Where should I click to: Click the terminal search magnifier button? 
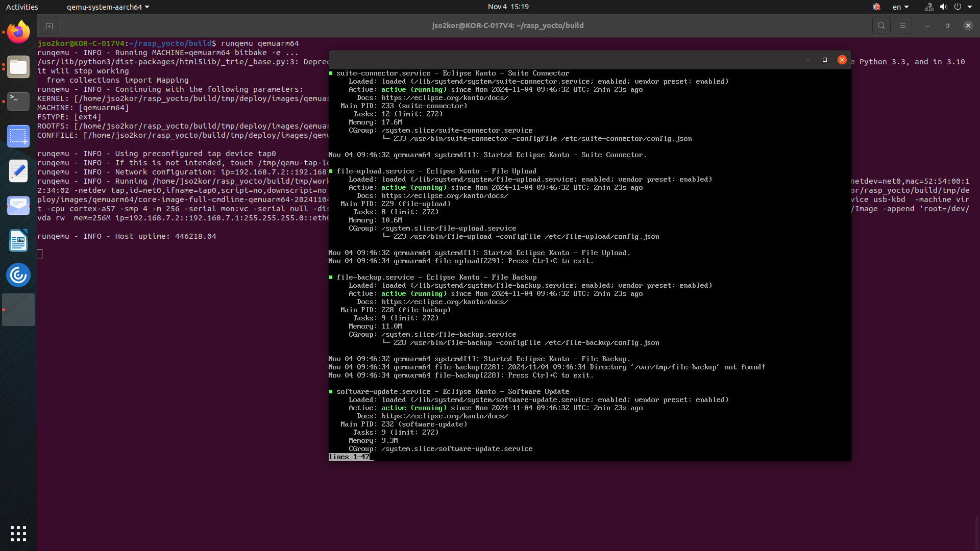tap(881, 26)
